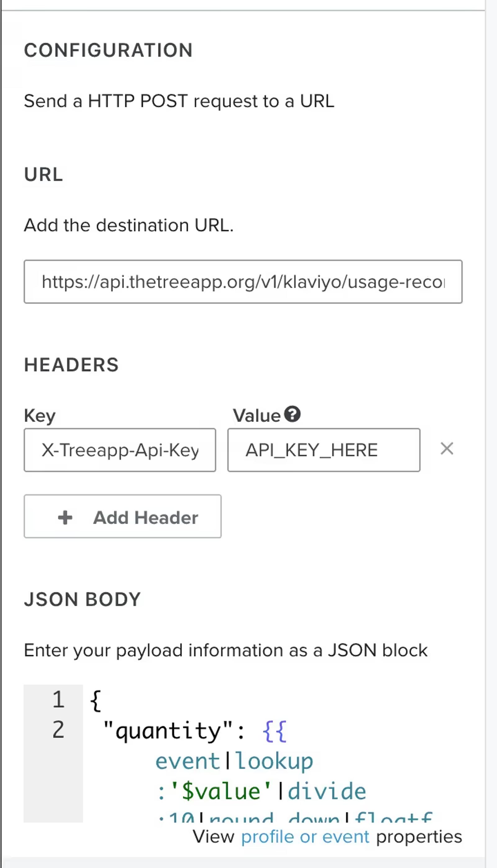Click the API_KEY_HERE value field
The height and width of the screenshot is (868, 497).
[x=324, y=450]
